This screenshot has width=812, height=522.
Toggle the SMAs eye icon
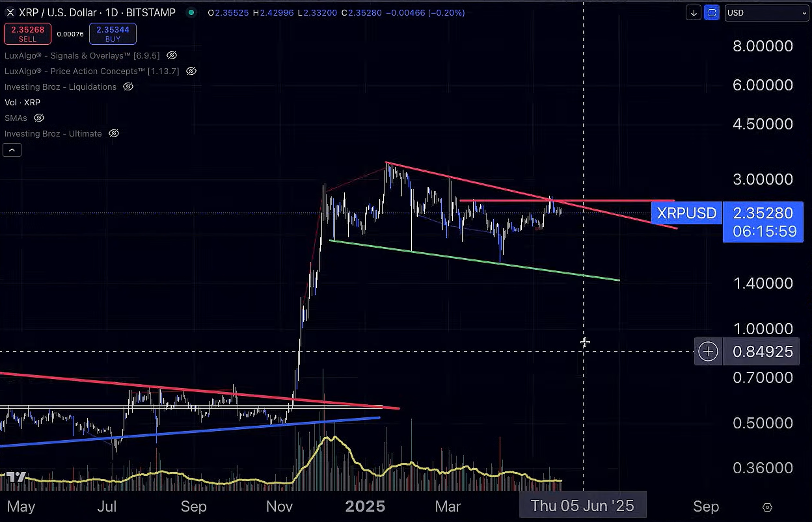(x=39, y=118)
